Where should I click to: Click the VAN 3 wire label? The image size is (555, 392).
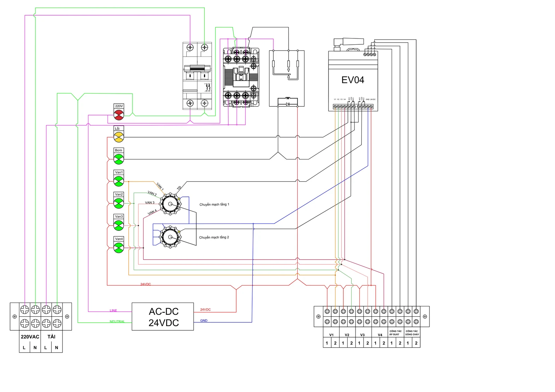pos(150,203)
